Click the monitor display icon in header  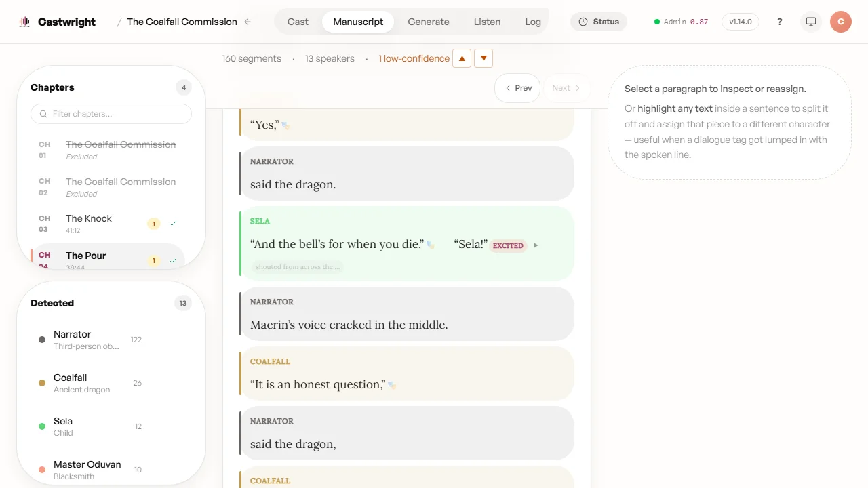(x=810, y=22)
